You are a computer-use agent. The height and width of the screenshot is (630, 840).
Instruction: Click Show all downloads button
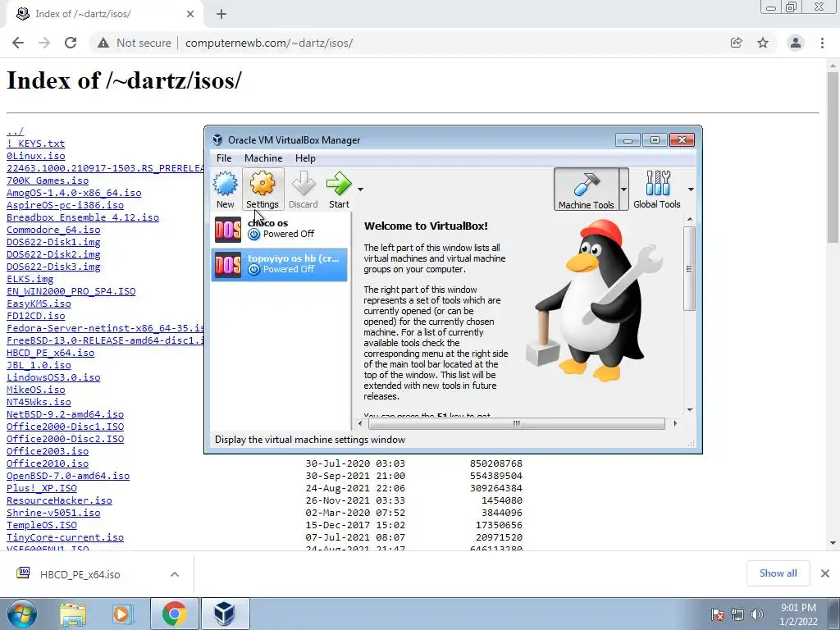tap(778, 573)
